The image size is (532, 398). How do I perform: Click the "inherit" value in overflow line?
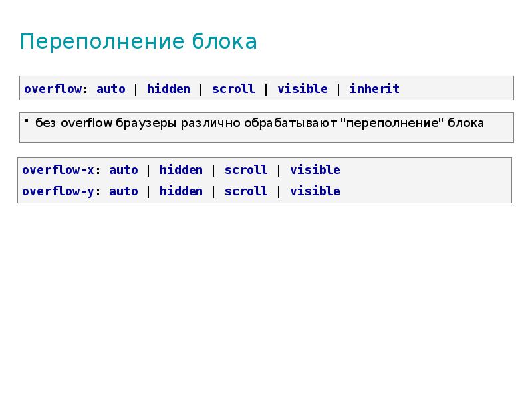374,89
